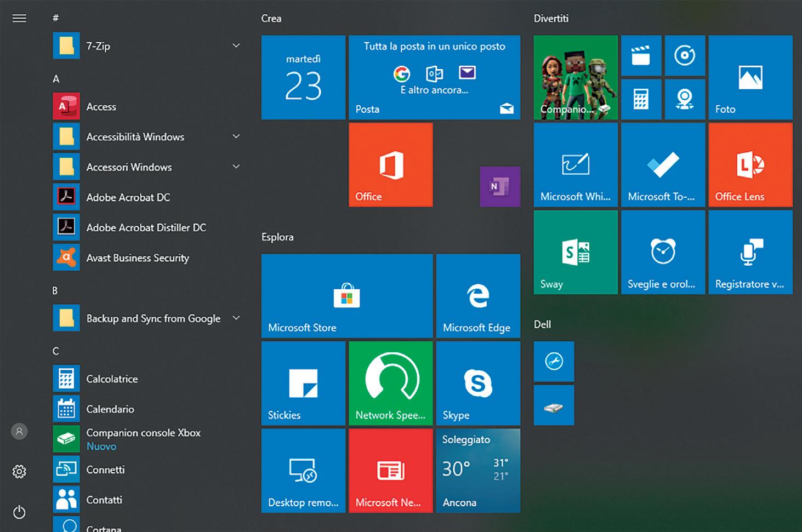Open Desktop remoto tile
The image size is (802, 532).
point(303,471)
